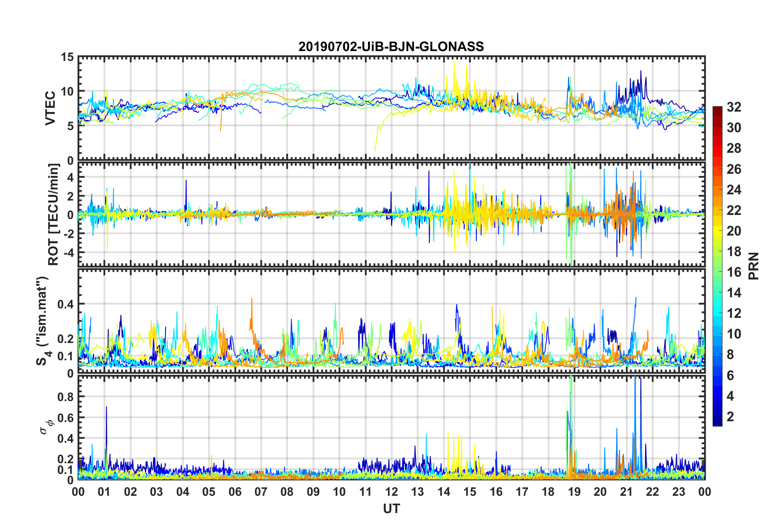Image resolution: width=783 pixels, height=532 pixels.
Task: Click x-axis tick label 04
Action: (x=183, y=492)
